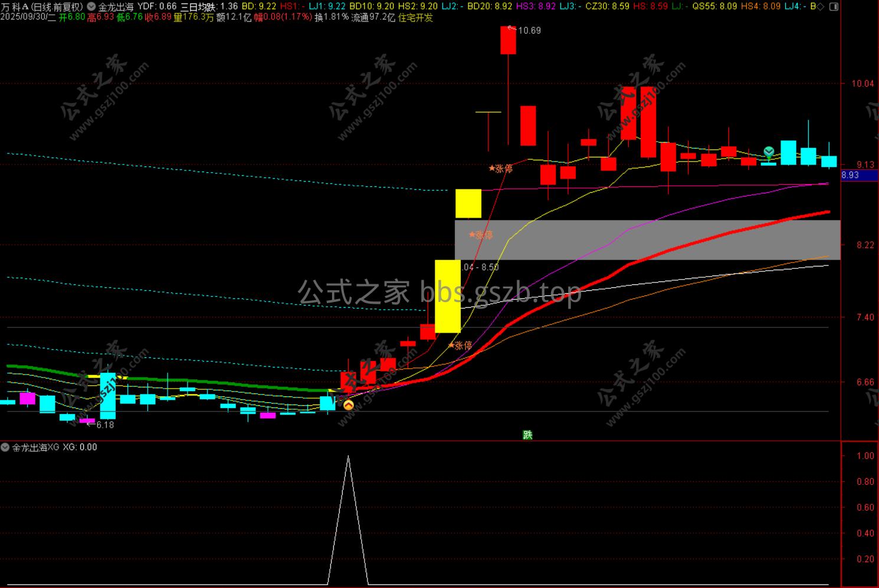Click the 住宅开发 sector link
The height and width of the screenshot is (588, 879).
415,18
